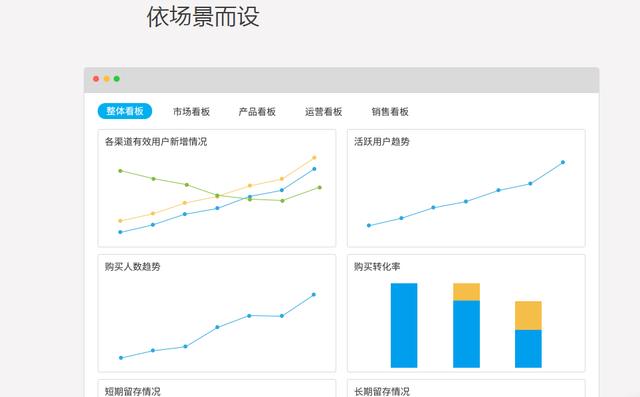Switch to the 市场看板 tab
Screen dimensions: 640x397
pyautogui.click(x=191, y=111)
